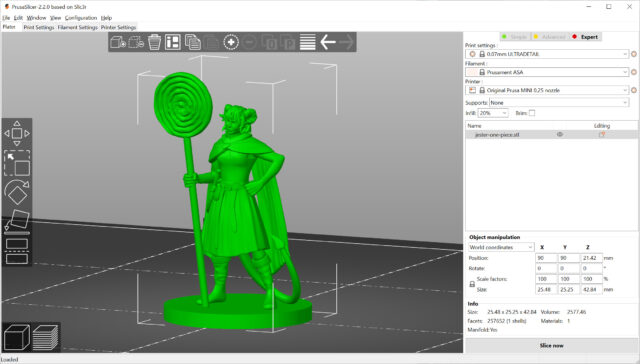Open the File menu
Viewport: 640px width, 364px height.
tap(6, 18)
